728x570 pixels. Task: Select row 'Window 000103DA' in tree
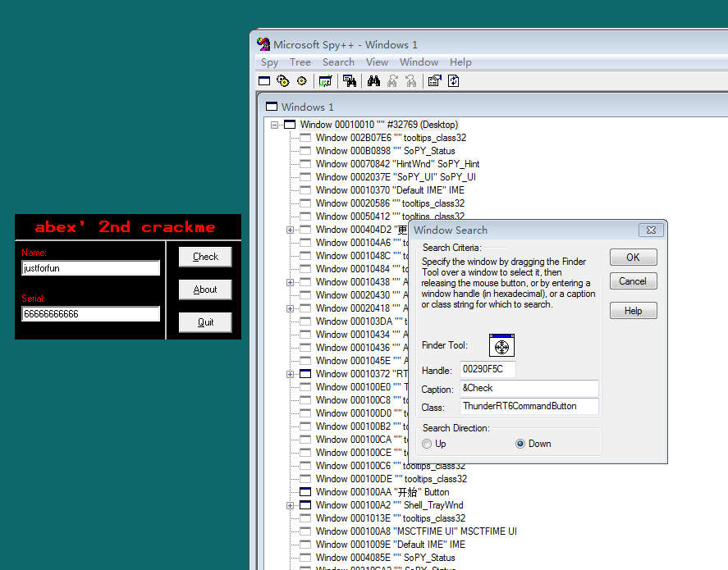362,321
